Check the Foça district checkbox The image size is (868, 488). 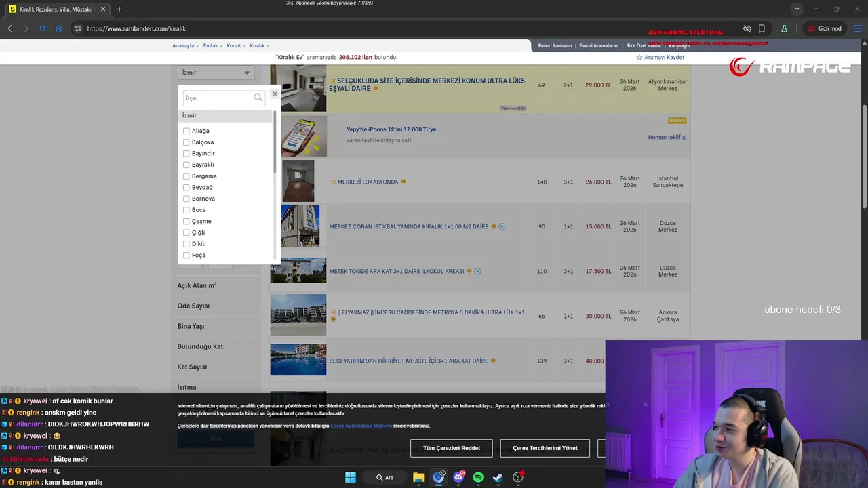click(x=186, y=256)
